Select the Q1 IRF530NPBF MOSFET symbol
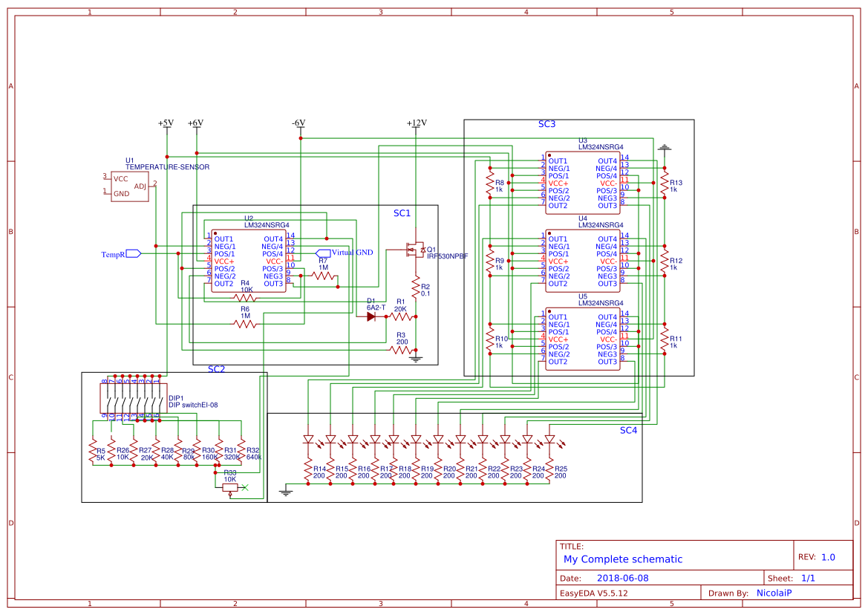 [x=415, y=250]
